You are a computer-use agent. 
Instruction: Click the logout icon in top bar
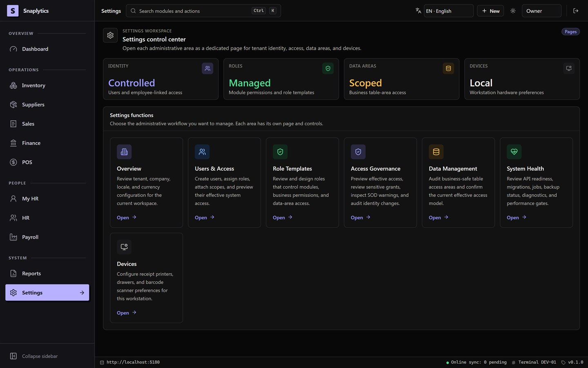click(576, 11)
